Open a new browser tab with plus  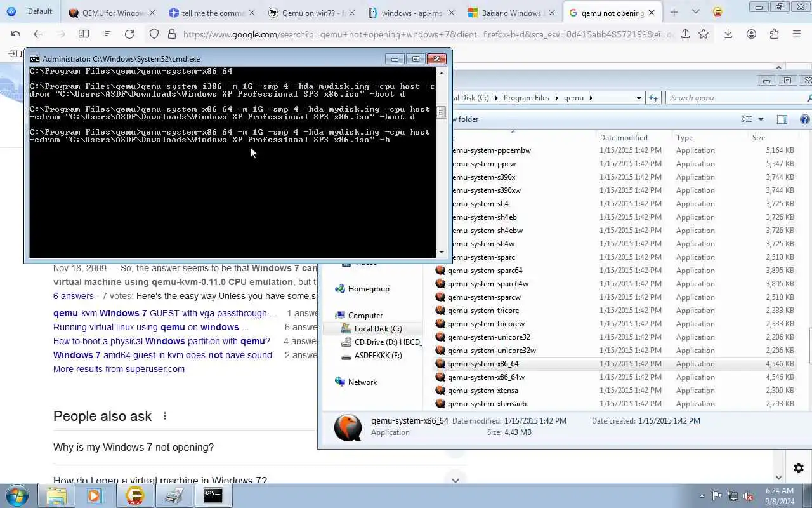(674, 12)
